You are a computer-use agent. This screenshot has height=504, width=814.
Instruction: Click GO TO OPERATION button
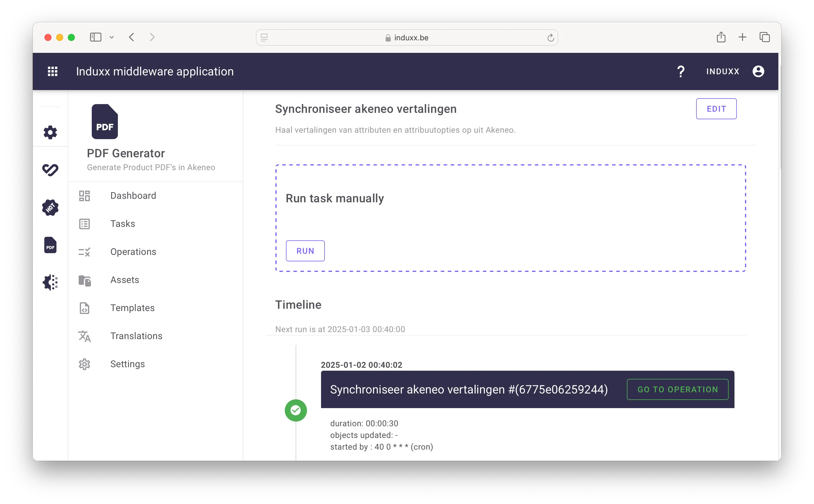pyautogui.click(x=677, y=389)
